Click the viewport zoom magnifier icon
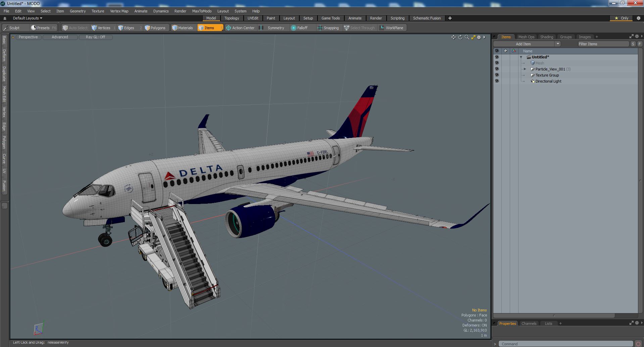This screenshot has width=644, height=347. click(466, 37)
